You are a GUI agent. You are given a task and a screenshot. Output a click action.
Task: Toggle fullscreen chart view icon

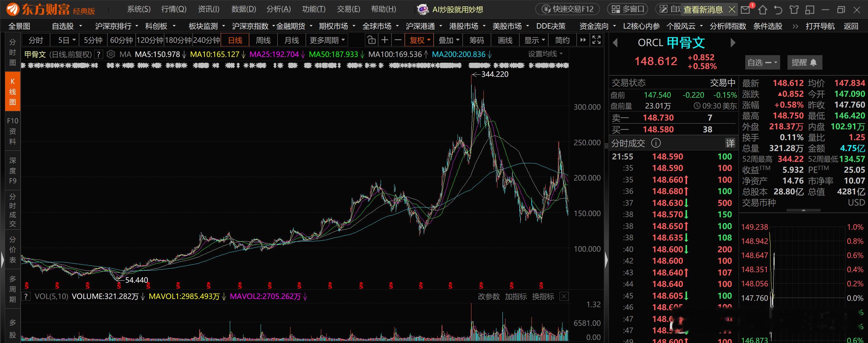pos(597,40)
